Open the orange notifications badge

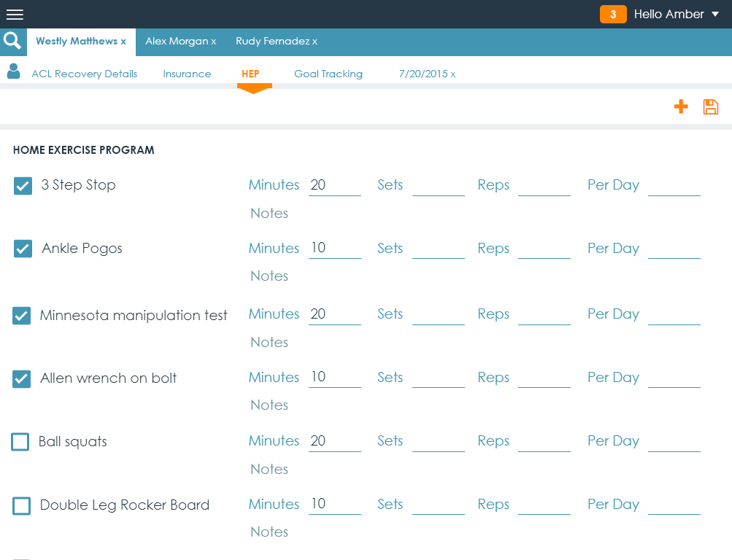coord(612,15)
